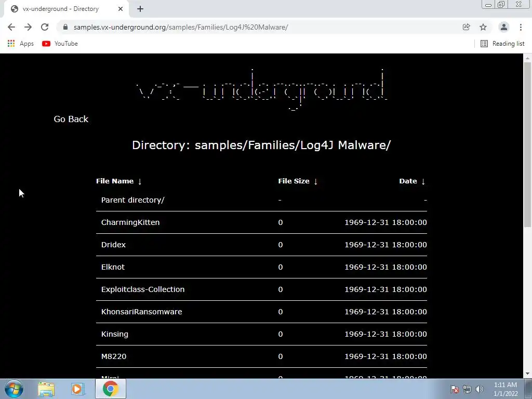Click the padlock site info icon
The image size is (532, 399).
(x=65, y=27)
